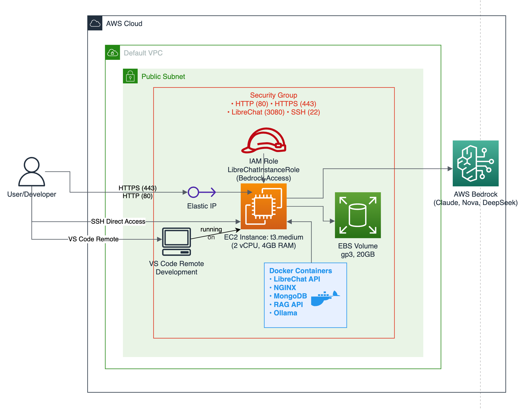Viewport: 532px width, 410px height.
Task: Click the VS Code Remote connector label
Action: pos(93,239)
